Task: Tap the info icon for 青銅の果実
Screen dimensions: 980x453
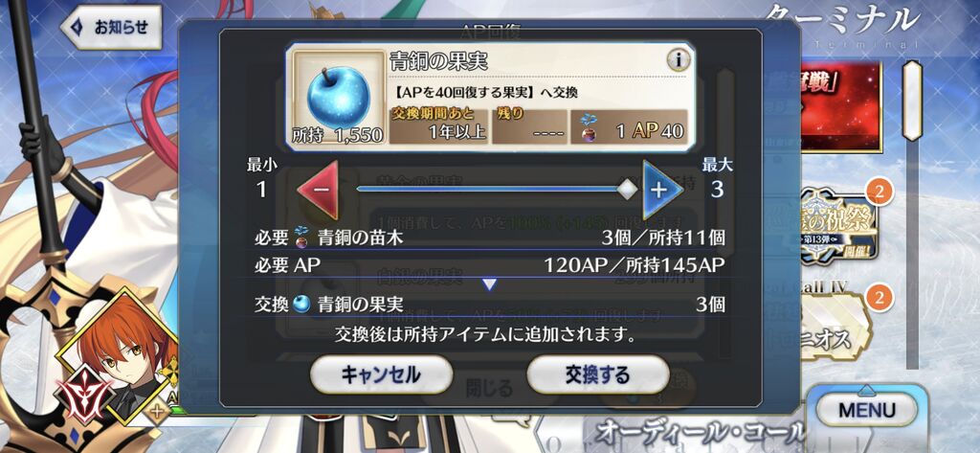Action: pos(678,60)
